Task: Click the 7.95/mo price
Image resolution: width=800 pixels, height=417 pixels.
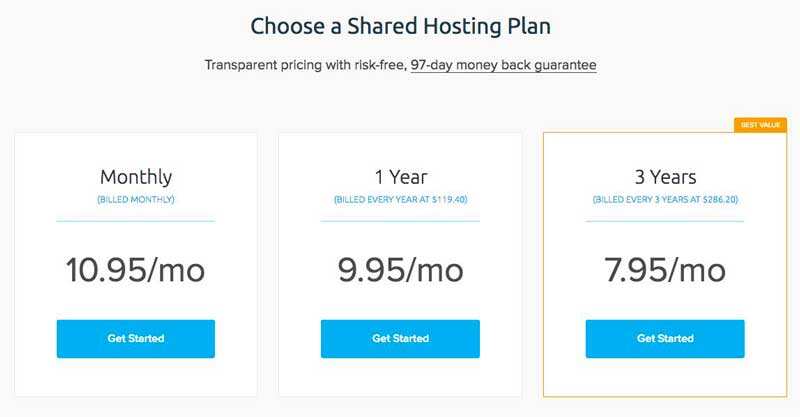Action: tap(665, 269)
